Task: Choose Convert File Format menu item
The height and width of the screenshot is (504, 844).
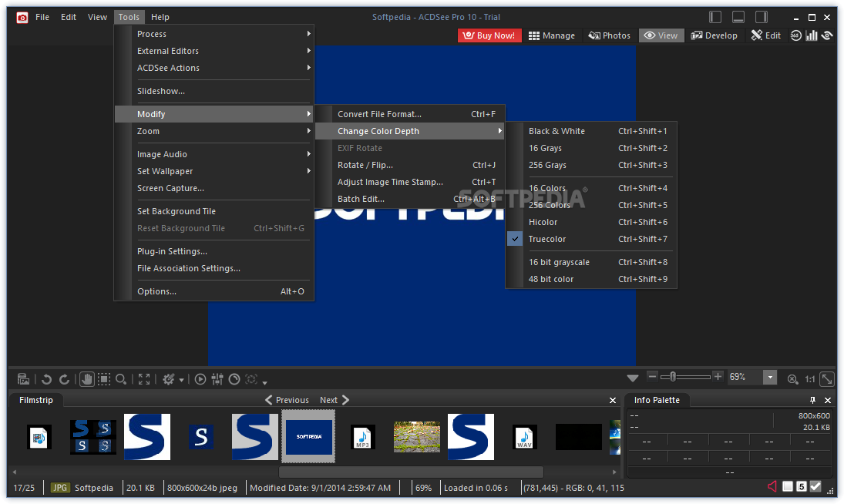Action: point(410,114)
